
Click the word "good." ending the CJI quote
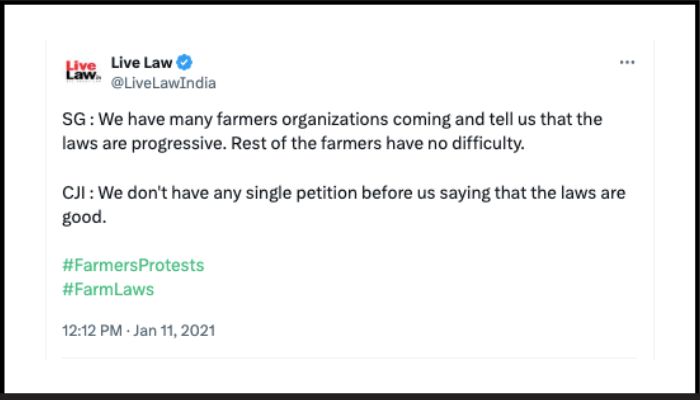80,215
